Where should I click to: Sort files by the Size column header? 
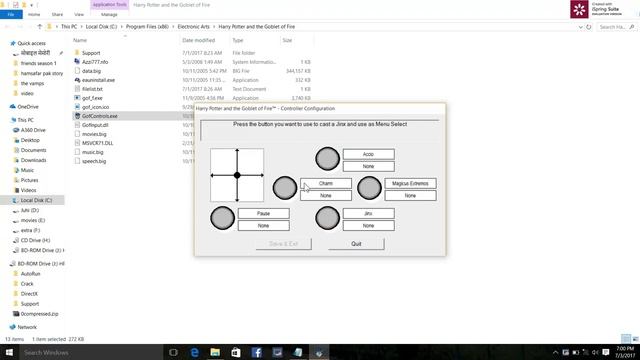[287, 40]
